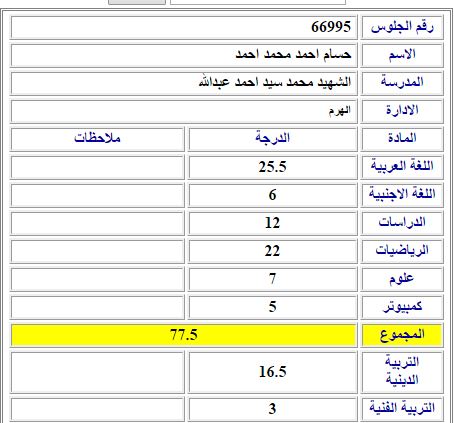
Task: Click the yellow المجموع label cell
Action: 402,335
